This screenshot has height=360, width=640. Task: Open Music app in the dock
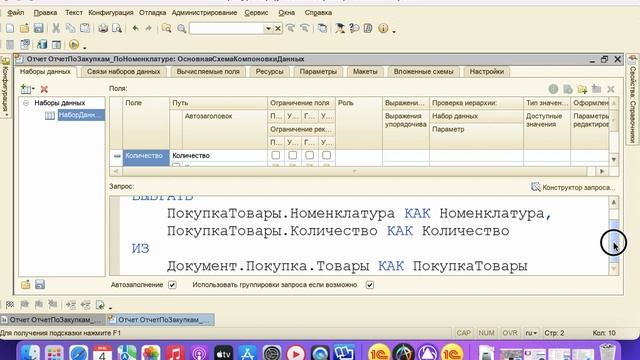175,353
